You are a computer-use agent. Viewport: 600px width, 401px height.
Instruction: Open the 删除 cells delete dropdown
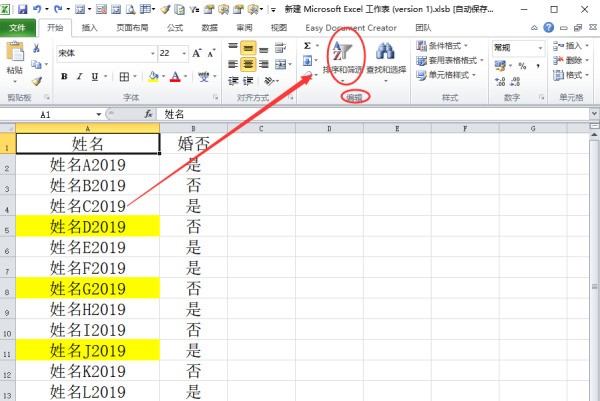pyautogui.click(x=571, y=60)
